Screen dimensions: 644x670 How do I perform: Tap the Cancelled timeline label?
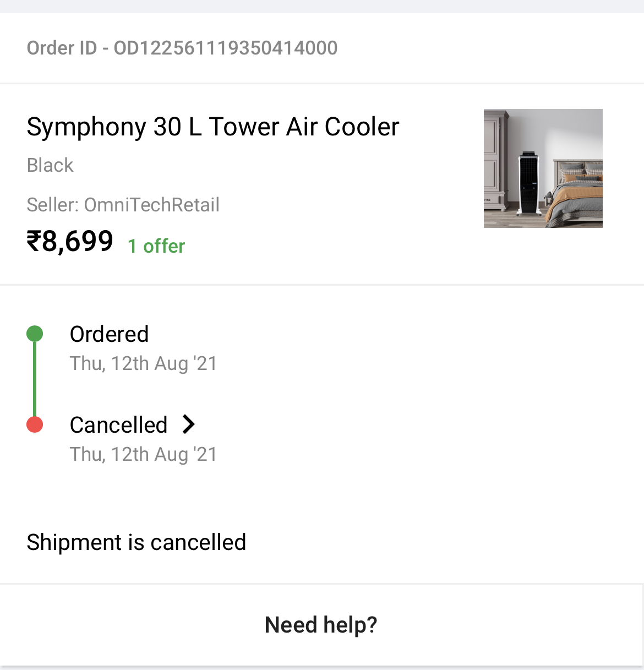(118, 425)
